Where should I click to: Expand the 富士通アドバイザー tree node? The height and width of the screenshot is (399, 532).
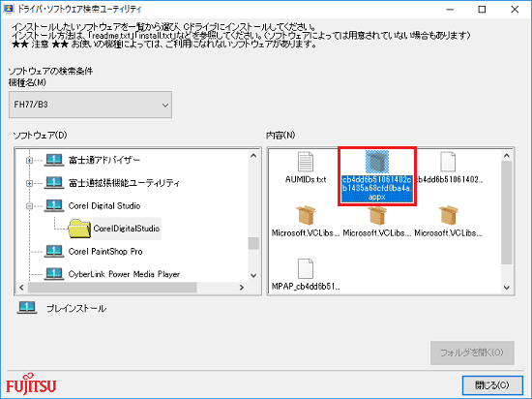point(30,160)
